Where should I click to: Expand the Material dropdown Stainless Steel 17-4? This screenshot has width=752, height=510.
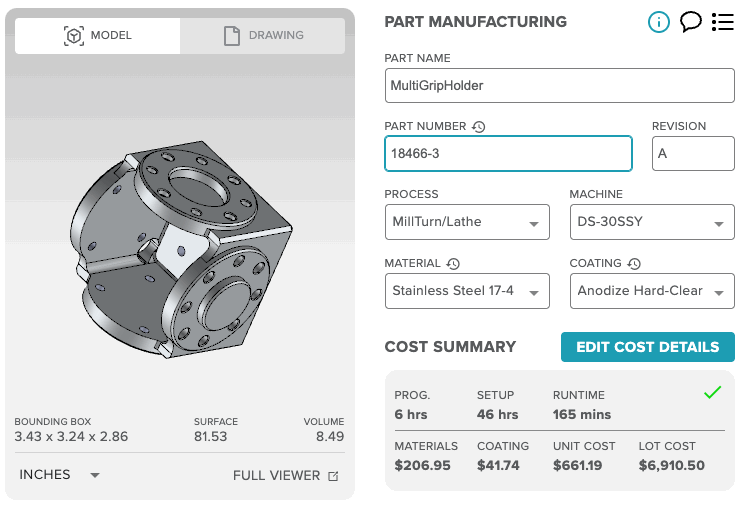(x=467, y=291)
